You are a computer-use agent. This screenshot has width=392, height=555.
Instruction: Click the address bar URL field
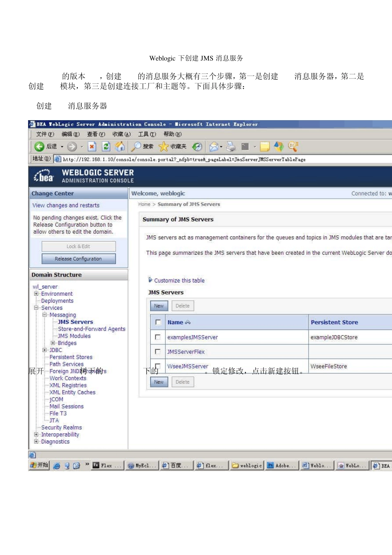point(223,159)
